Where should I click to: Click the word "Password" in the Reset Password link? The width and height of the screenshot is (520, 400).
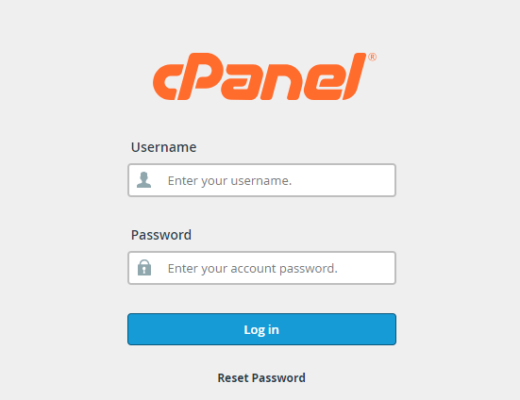pos(279,378)
